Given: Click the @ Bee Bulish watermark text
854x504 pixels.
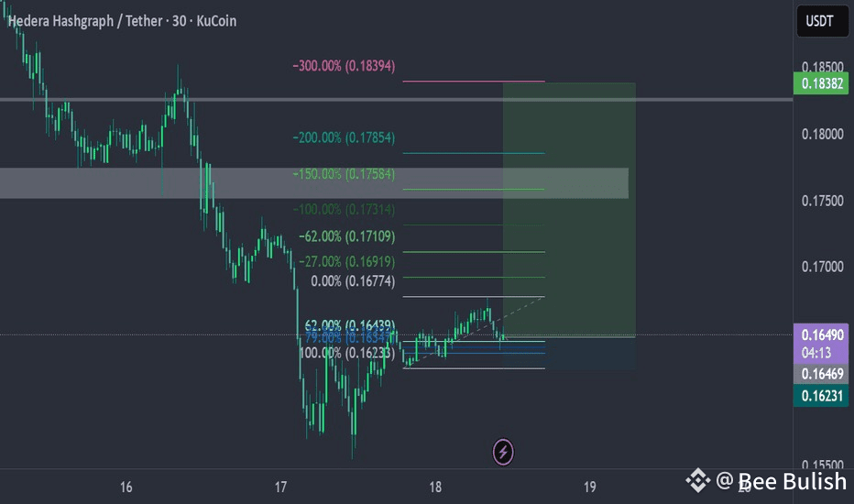Looking at the screenshot, I should coord(781,481).
